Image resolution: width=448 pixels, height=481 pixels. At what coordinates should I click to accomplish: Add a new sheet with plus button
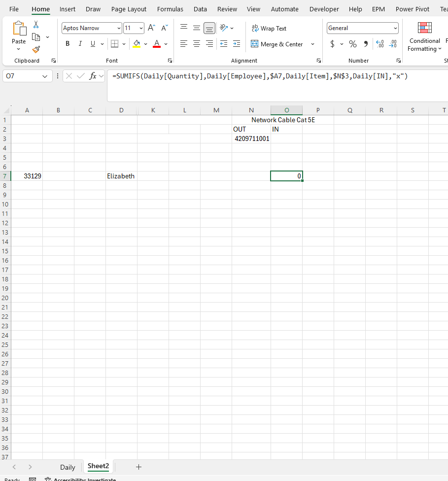coord(138,467)
